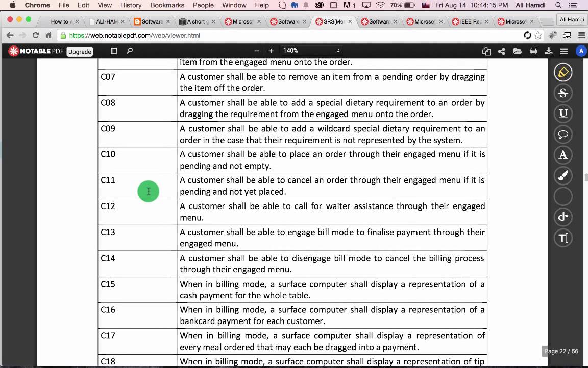Viewport: 588px width, 368px height.
Task: Open the Notification Center list icon
Action: point(573,5)
